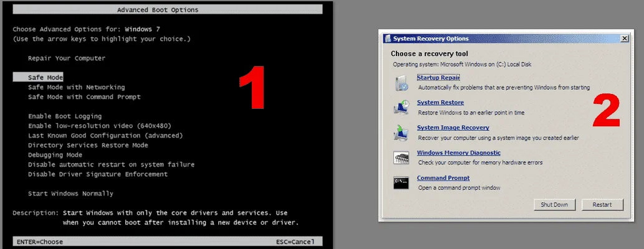The height and width of the screenshot is (249, 644).
Task: Click 'Choose Advanced Options for: Windows 7' line
Action: 86,29
